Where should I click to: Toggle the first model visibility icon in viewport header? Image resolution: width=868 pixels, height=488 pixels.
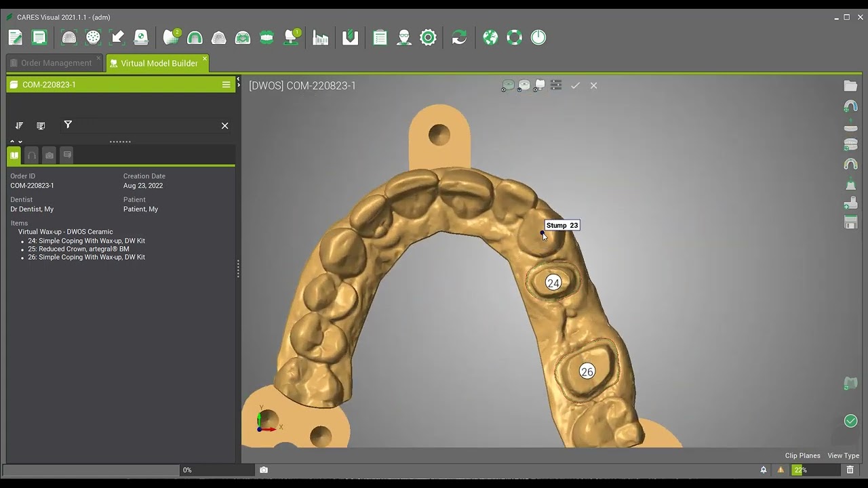pos(507,85)
